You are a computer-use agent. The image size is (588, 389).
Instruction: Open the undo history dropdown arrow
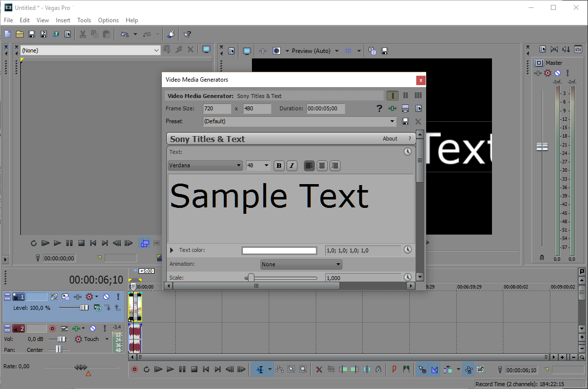135,34
